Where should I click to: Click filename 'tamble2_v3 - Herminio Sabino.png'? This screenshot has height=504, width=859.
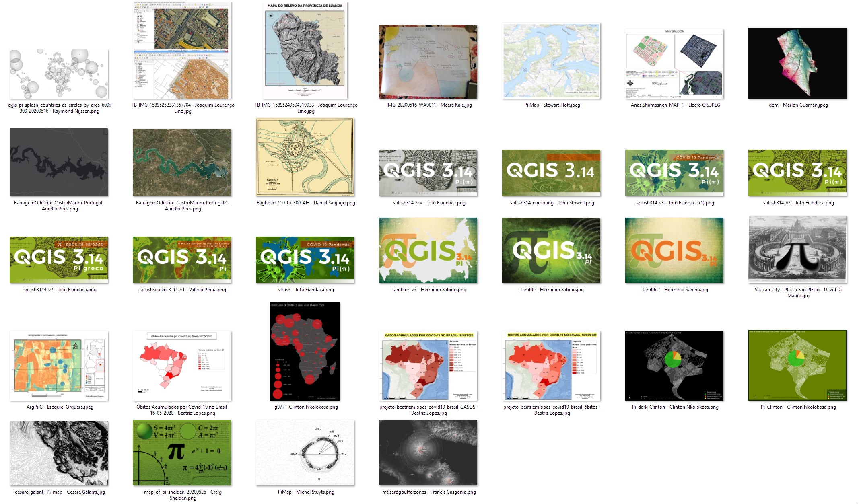click(x=429, y=290)
